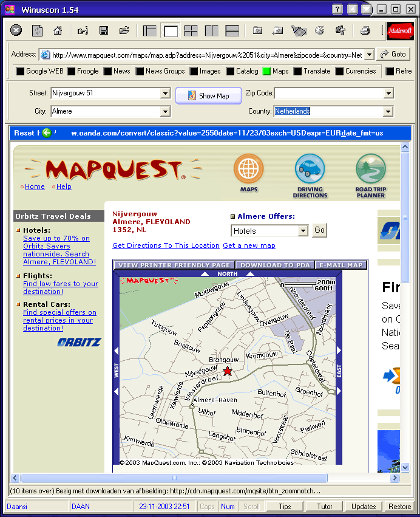Viewport: 420px width, 517px height.
Task: Pan the map west with upper arrow
Action: click(x=116, y=351)
